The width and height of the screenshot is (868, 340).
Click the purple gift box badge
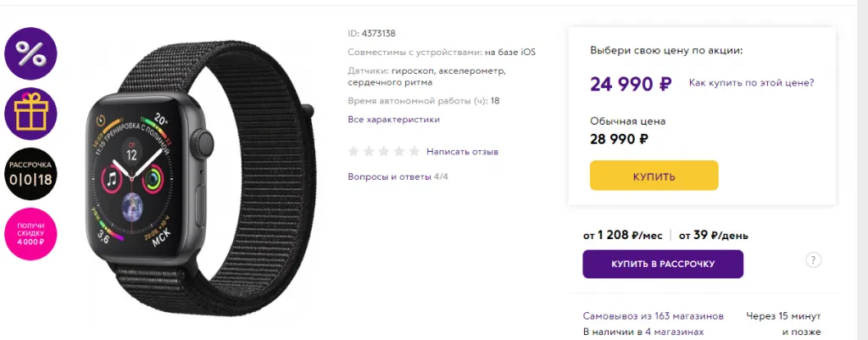point(31,113)
